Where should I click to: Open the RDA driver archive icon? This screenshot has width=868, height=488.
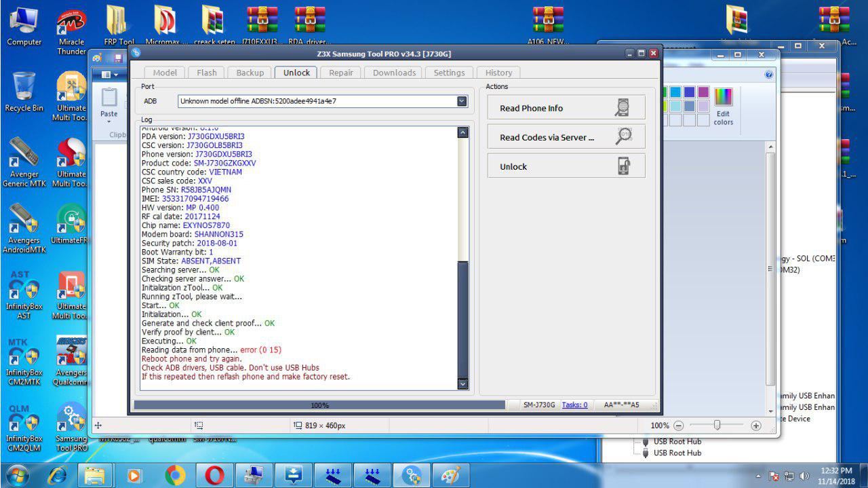(310, 26)
